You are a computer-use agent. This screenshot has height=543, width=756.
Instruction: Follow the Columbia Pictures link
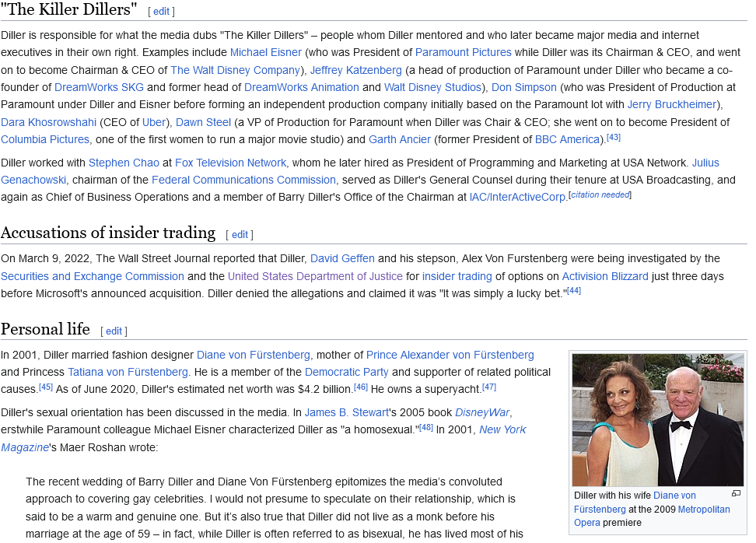coord(45,140)
